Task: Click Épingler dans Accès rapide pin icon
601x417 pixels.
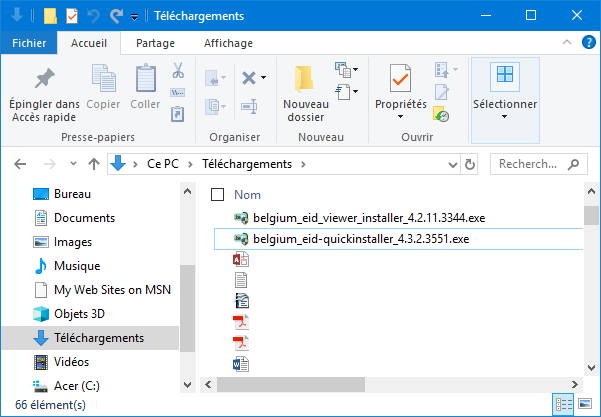Action: (x=44, y=79)
